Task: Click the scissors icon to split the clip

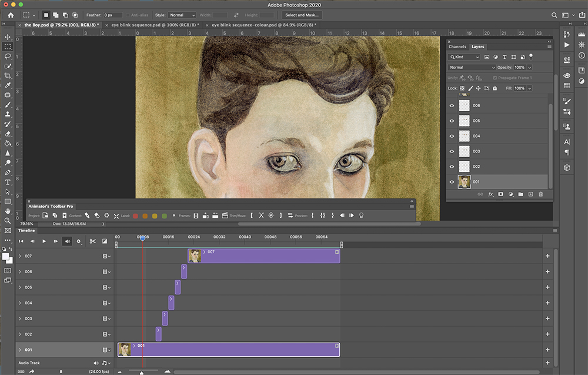Action: (92, 241)
